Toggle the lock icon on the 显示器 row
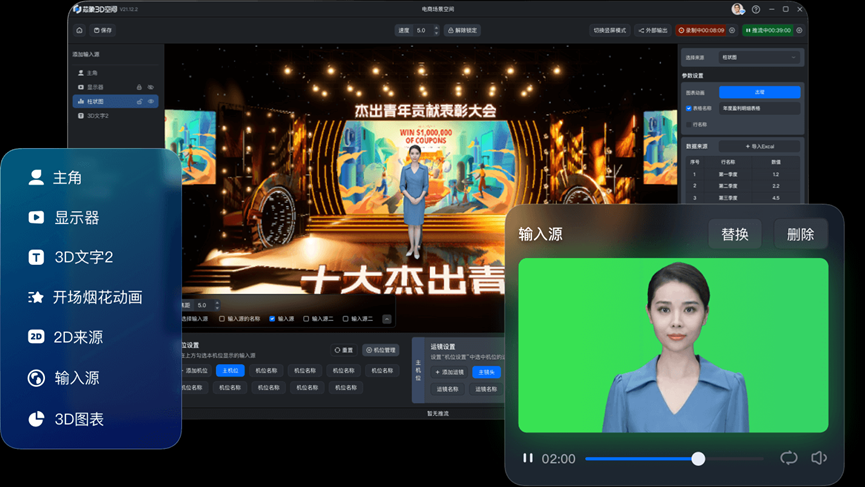 point(139,87)
